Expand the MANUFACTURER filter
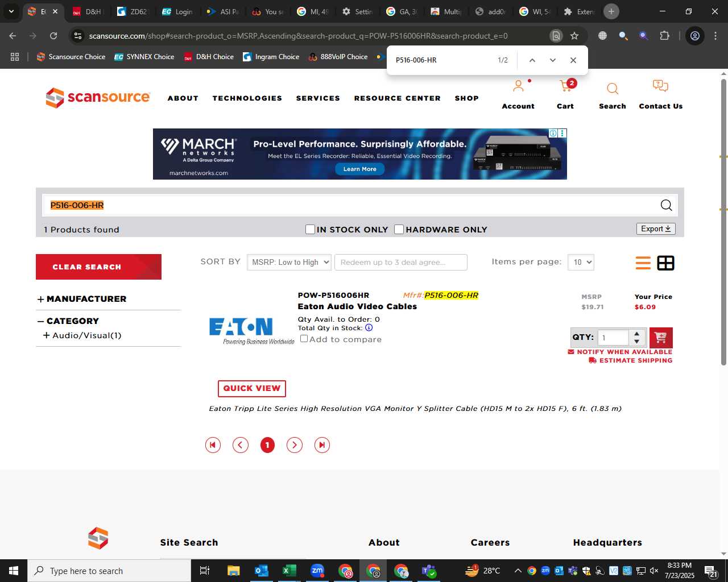The height and width of the screenshot is (582, 728). coord(82,299)
